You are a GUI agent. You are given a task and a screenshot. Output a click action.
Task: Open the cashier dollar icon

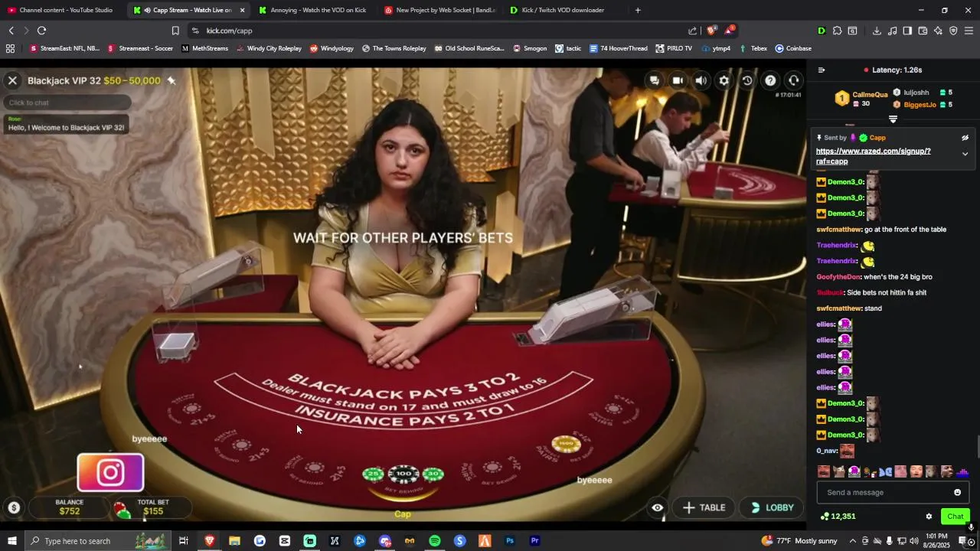14,507
